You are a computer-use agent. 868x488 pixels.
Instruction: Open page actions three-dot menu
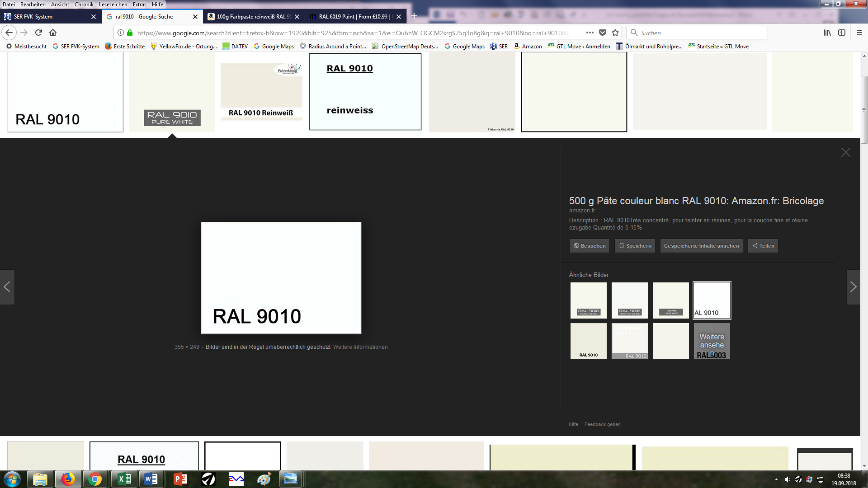pos(590,33)
